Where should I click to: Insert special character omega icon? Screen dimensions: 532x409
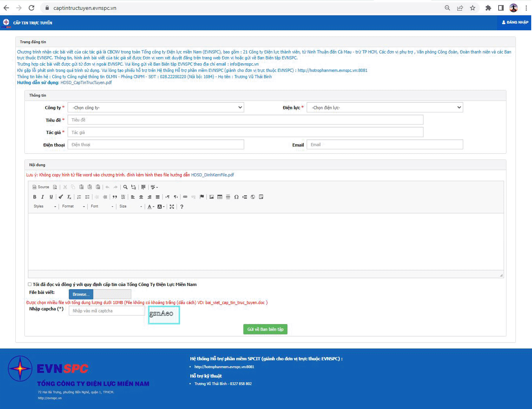(x=236, y=197)
